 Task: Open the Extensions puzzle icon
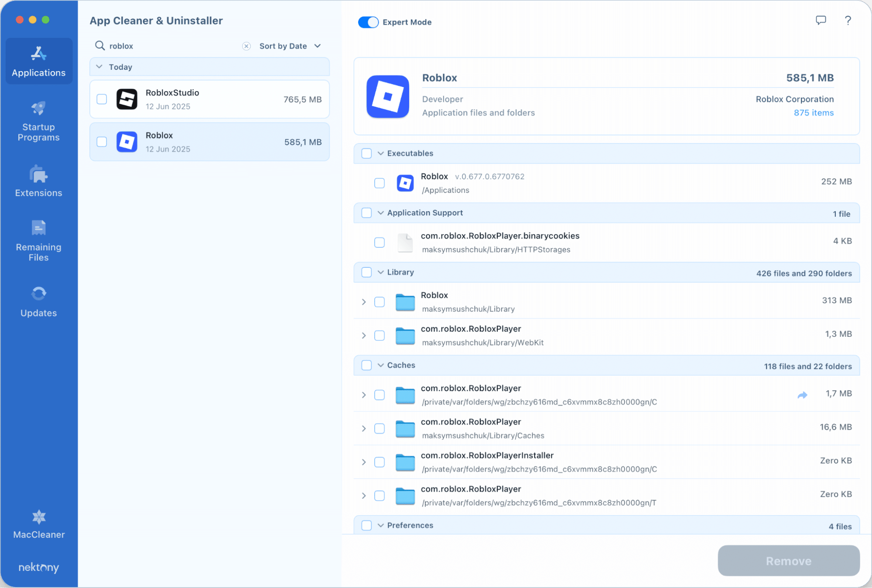38,174
